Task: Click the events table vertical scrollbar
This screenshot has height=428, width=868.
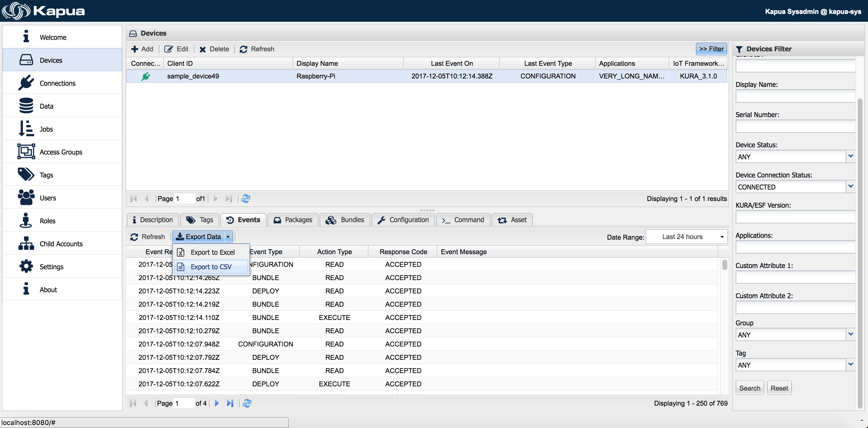Action: (725, 264)
